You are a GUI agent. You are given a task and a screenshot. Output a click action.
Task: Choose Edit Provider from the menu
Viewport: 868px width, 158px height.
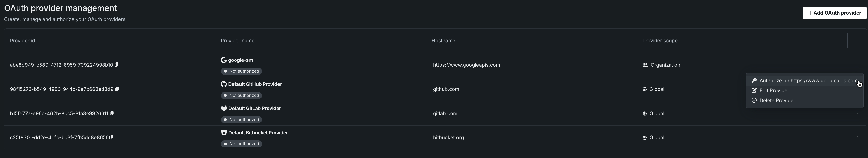(x=774, y=90)
